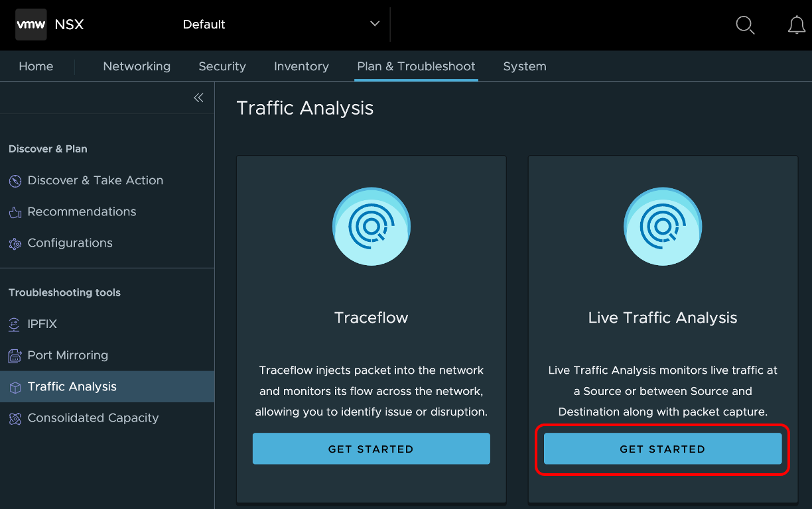Click the Live Traffic Analysis radar graphic
This screenshot has width=812, height=509.
(x=663, y=226)
